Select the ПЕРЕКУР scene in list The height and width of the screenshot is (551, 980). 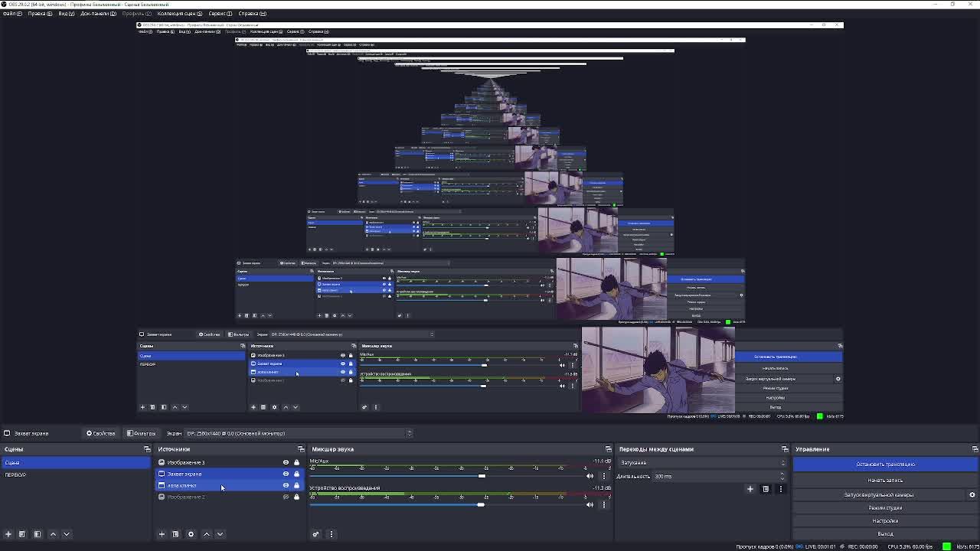(76, 474)
